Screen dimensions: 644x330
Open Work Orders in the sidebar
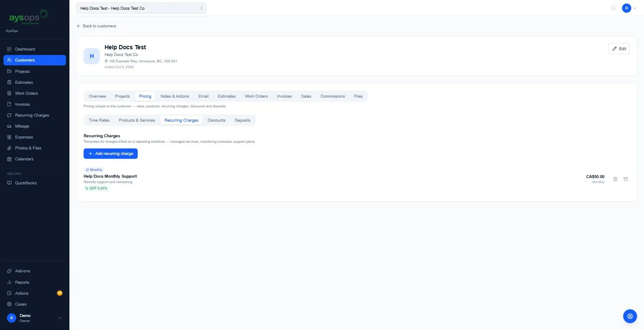pos(35,93)
